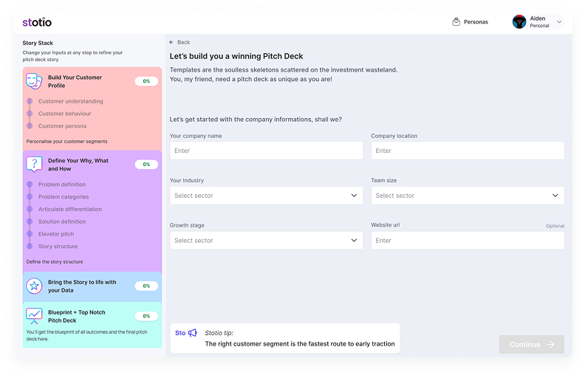Viewport: 588px width, 378px height.
Task: Click the Stotio logo
Action: (37, 22)
